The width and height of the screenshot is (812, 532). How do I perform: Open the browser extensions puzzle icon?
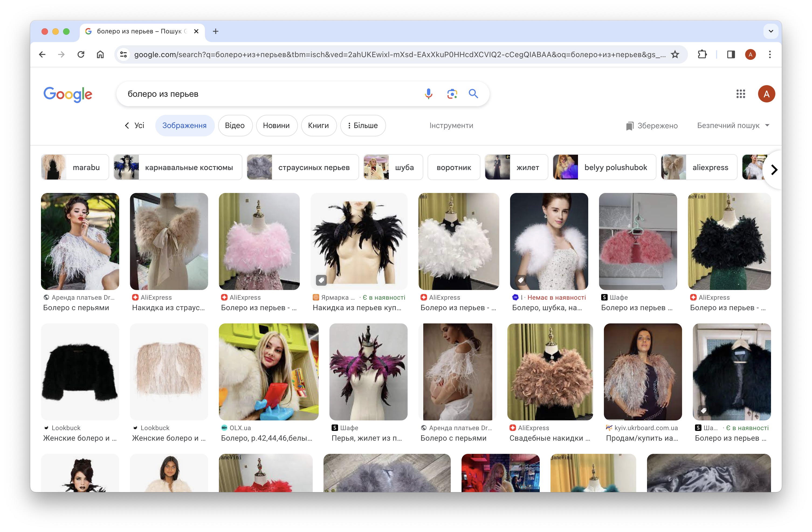point(702,54)
